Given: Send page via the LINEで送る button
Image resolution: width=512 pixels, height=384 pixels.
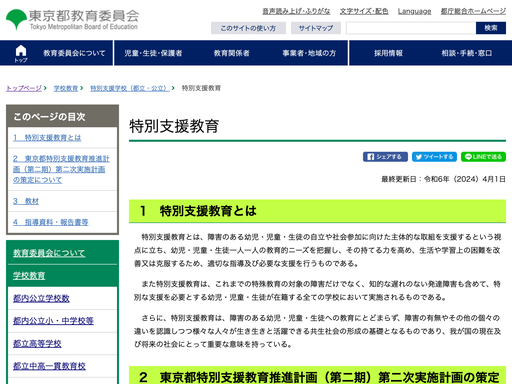Looking at the screenshot, I should [483, 157].
